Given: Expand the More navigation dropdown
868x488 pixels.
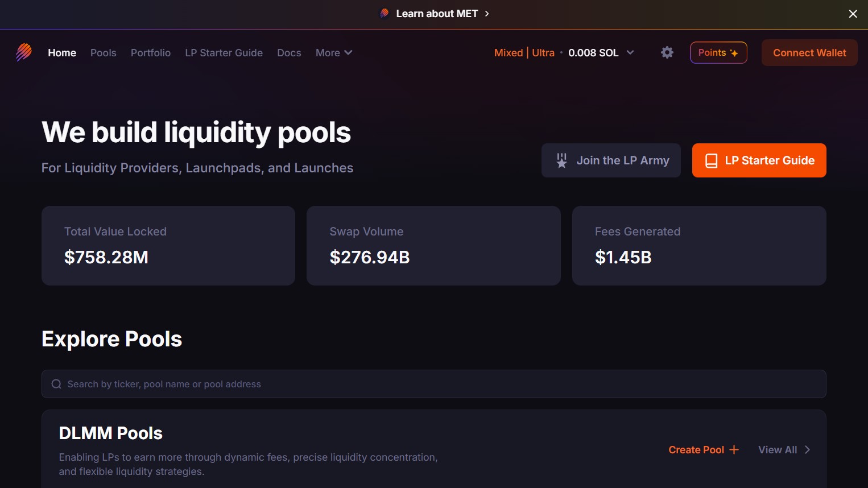Looking at the screenshot, I should 334,53.
